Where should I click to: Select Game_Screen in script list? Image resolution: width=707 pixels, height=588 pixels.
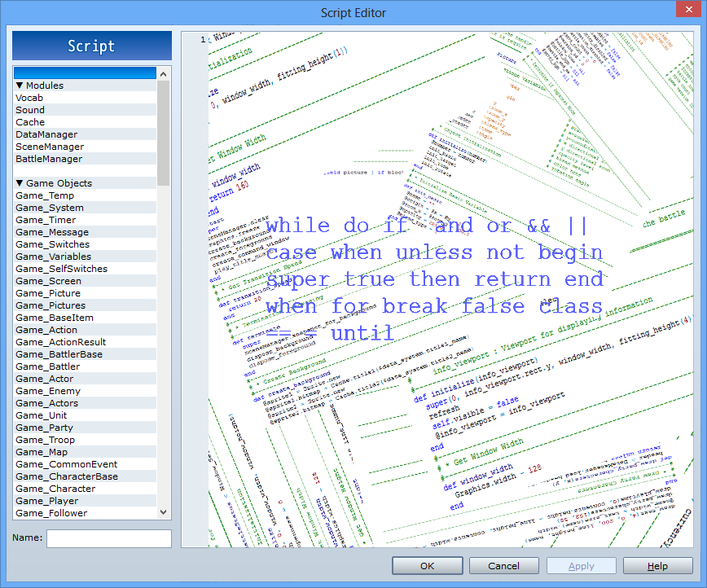pos(86,281)
